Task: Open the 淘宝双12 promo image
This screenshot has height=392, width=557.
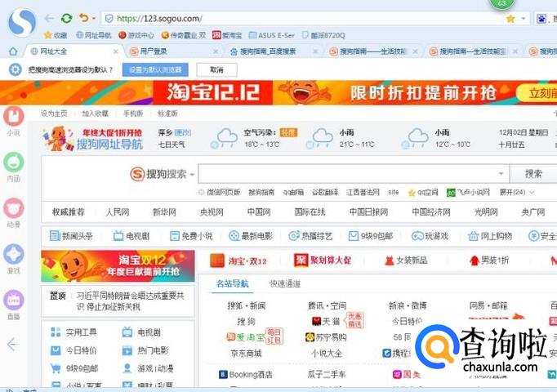Action: [118, 266]
